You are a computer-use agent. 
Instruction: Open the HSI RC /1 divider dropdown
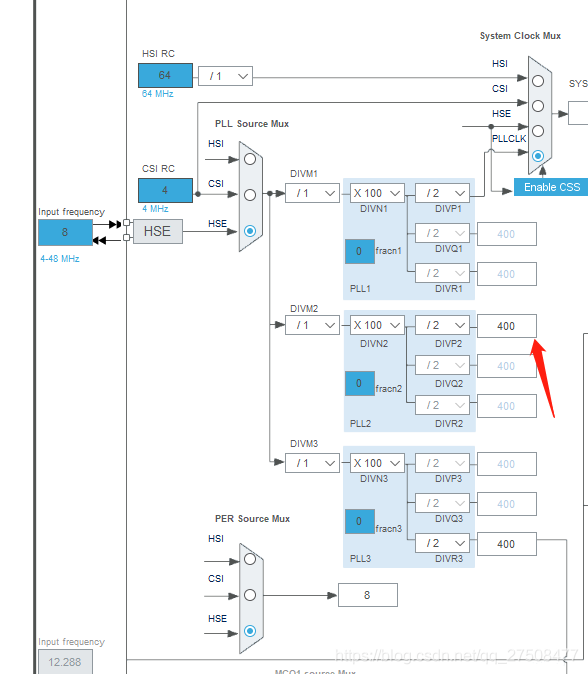coord(225,77)
